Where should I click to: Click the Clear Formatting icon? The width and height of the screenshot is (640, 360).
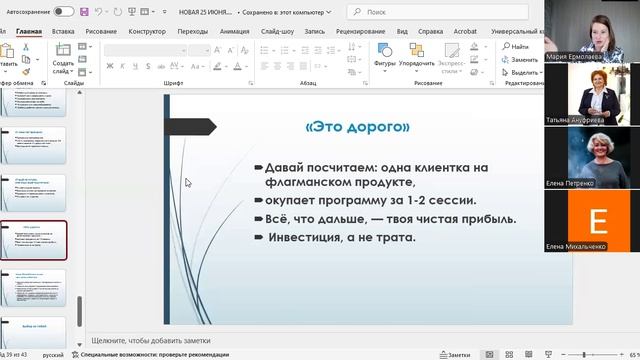244,50
